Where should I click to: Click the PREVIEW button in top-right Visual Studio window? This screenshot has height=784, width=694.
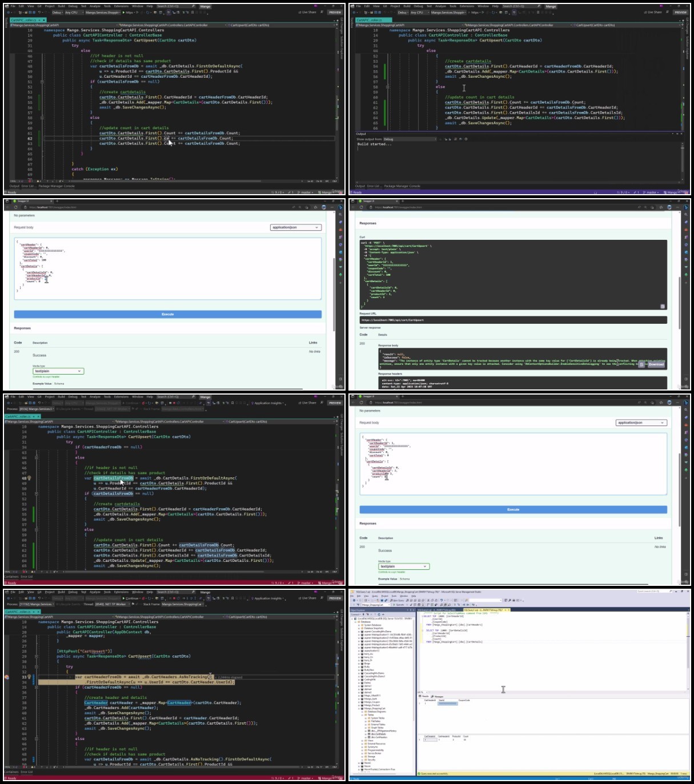pos(680,12)
